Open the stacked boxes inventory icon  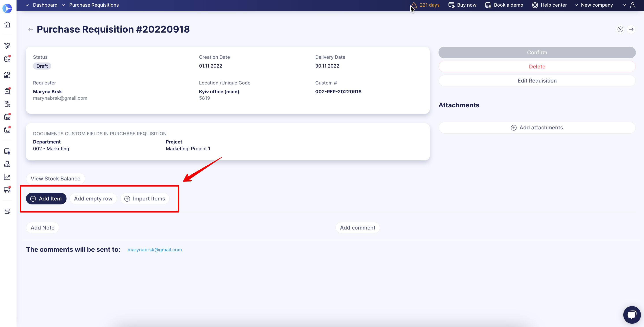[x=7, y=164]
